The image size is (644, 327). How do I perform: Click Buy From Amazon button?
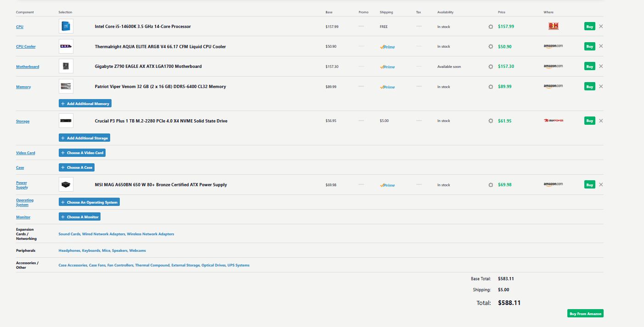coord(585,314)
